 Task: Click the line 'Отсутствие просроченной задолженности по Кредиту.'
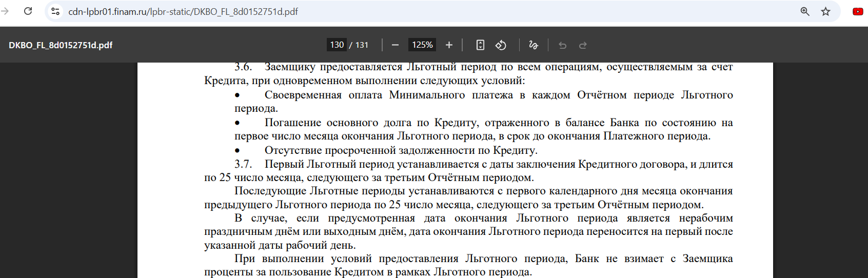401,150
